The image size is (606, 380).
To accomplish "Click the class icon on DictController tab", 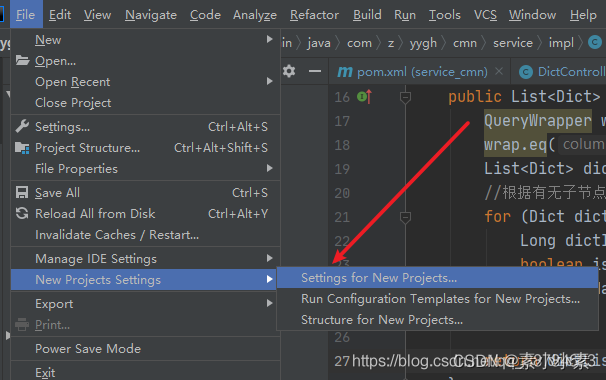I will pos(526,72).
